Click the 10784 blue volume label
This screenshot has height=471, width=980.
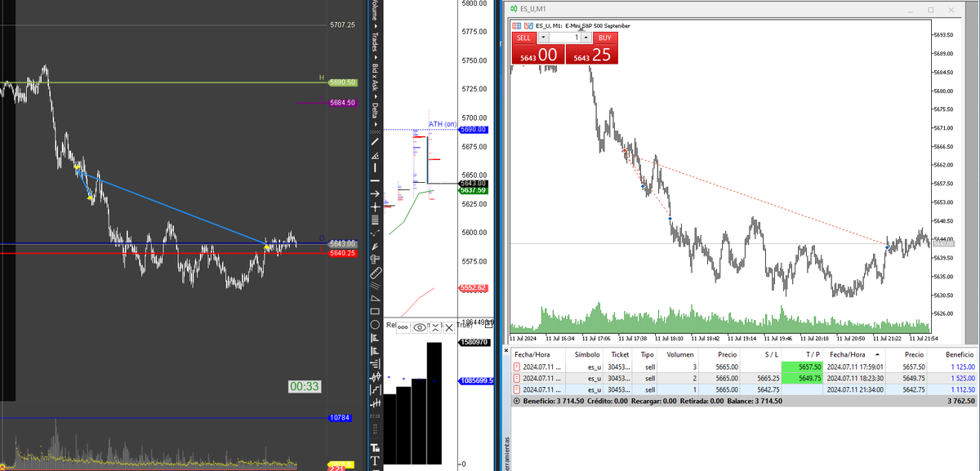tap(340, 418)
